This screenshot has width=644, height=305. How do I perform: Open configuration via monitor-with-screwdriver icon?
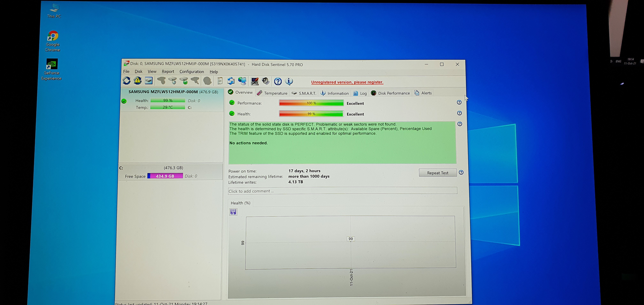tap(254, 81)
